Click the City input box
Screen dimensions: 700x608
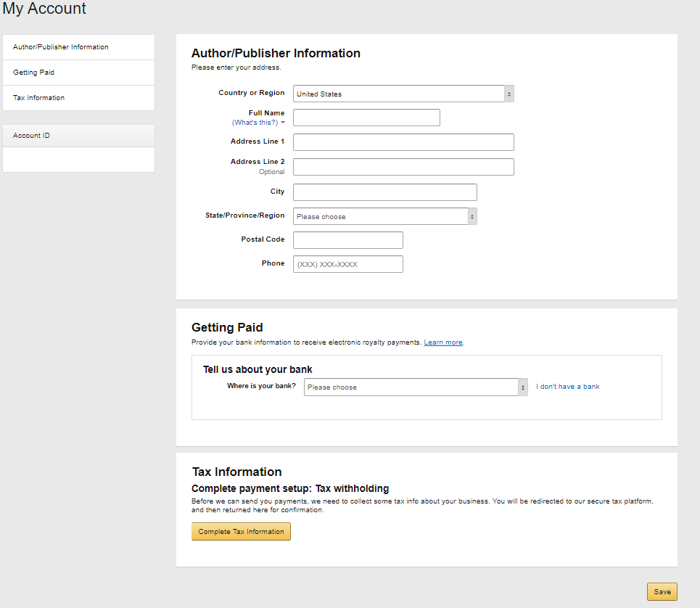[384, 192]
